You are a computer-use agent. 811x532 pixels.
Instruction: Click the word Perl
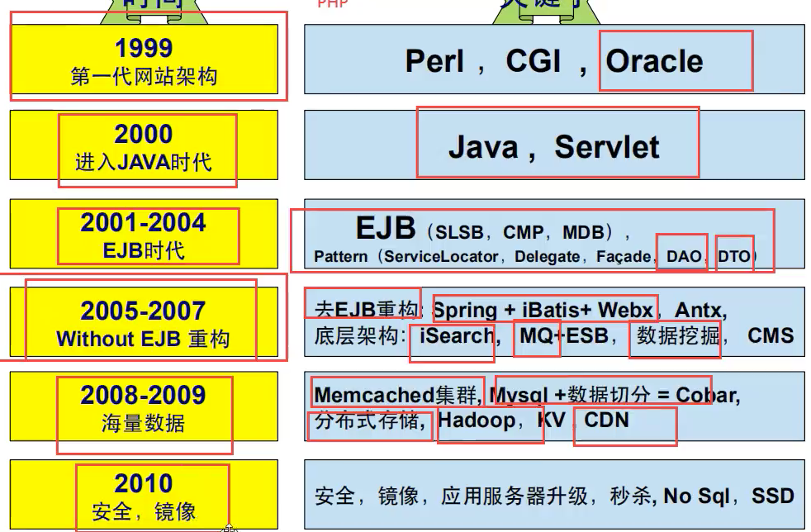pyautogui.click(x=434, y=61)
